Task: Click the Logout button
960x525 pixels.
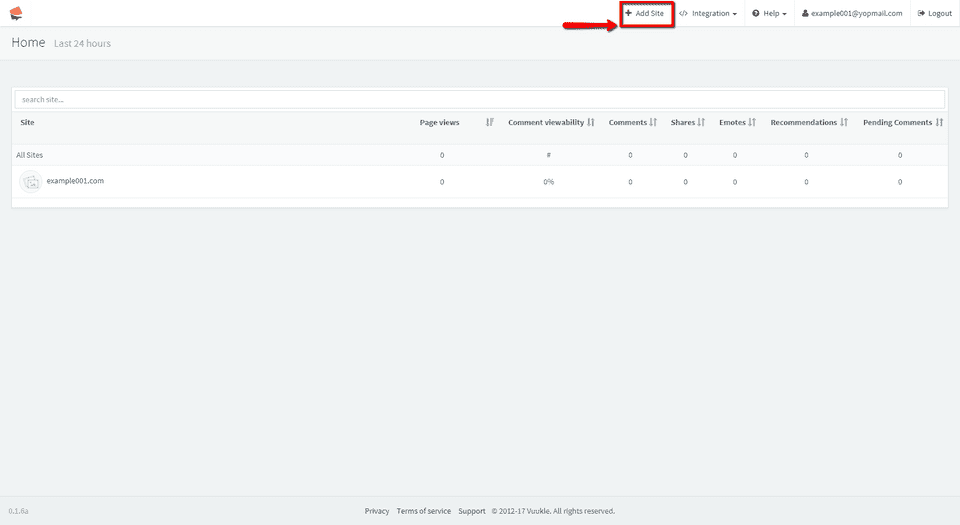Action: [934, 14]
